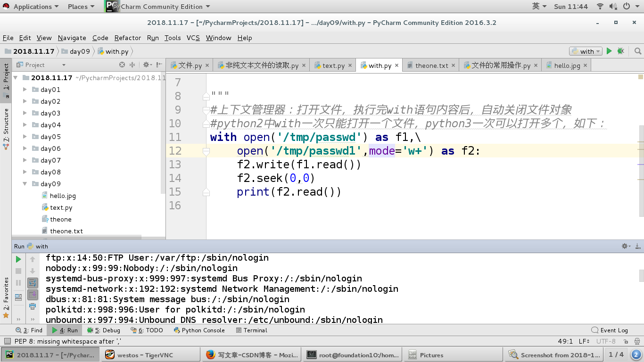Switch to the text.py editor tab
The image size is (644, 362).
click(333, 66)
